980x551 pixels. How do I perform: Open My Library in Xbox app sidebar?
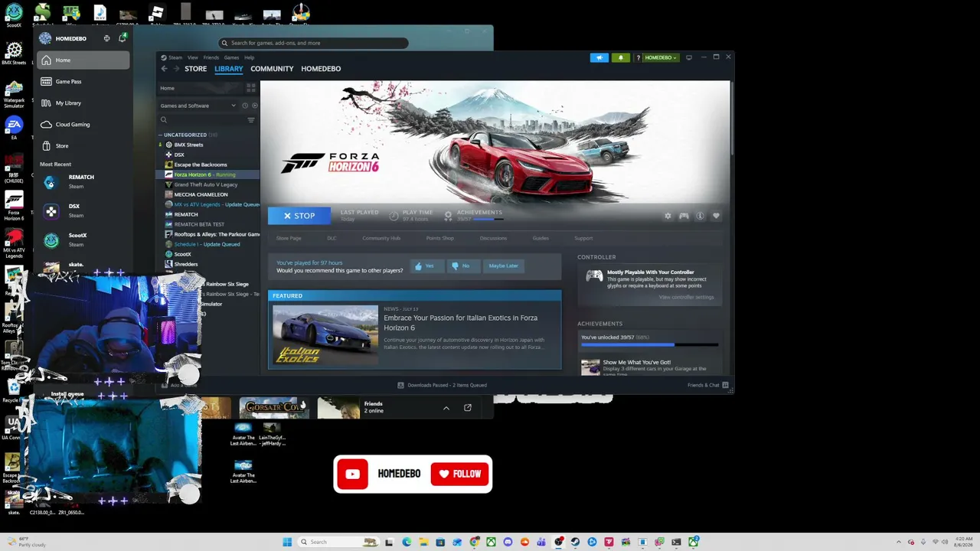(83, 103)
